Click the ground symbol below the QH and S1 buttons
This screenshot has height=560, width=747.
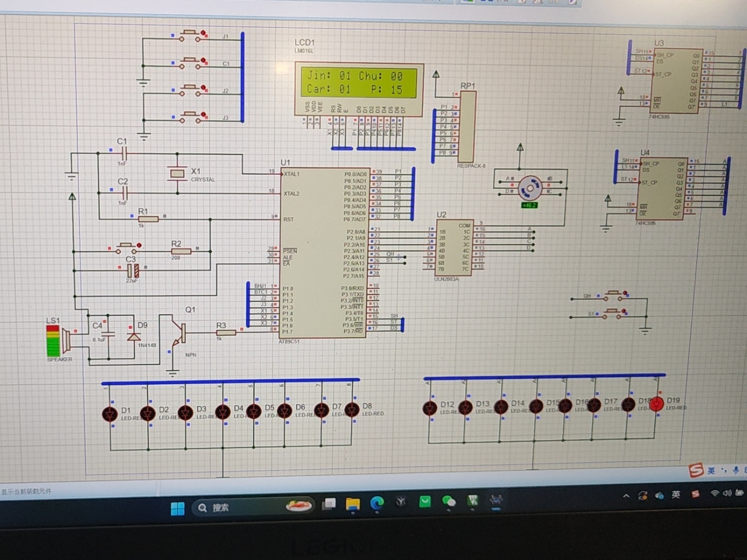[646, 330]
